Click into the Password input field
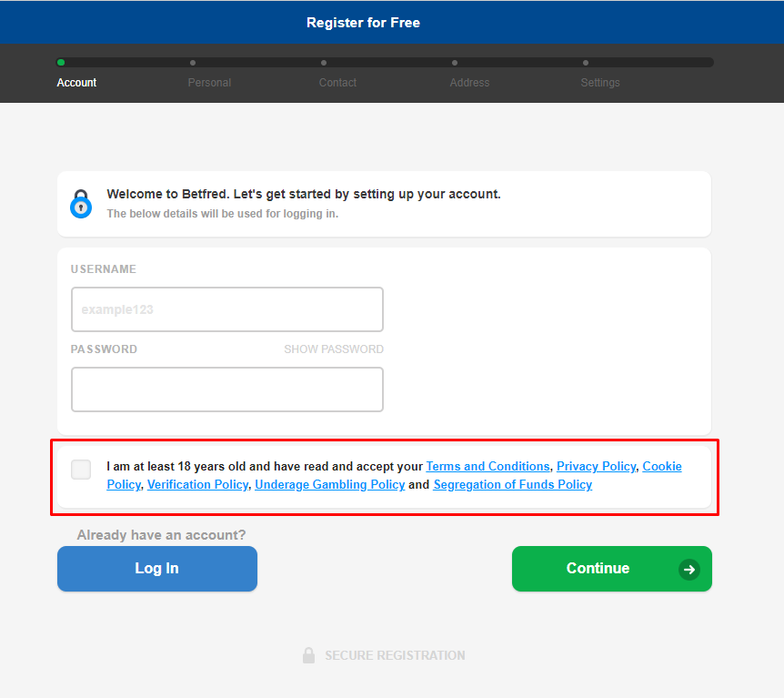Image resolution: width=784 pixels, height=698 pixels. 227,389
